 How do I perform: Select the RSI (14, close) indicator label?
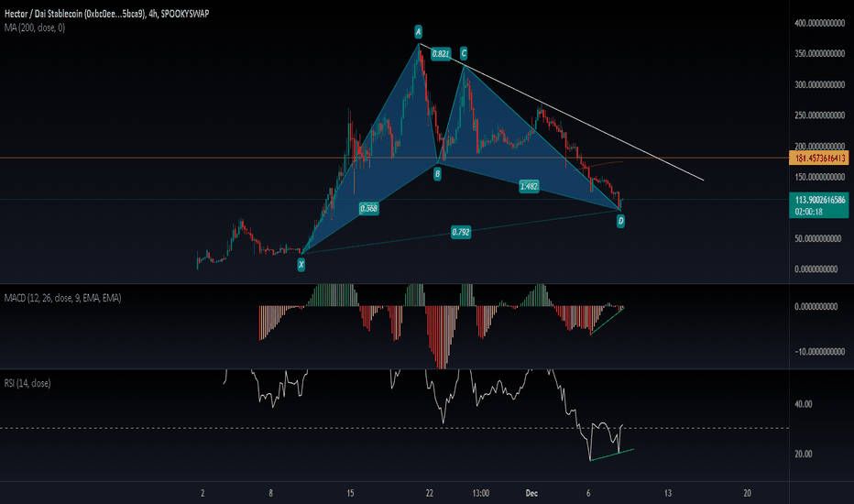click(27, 383)
